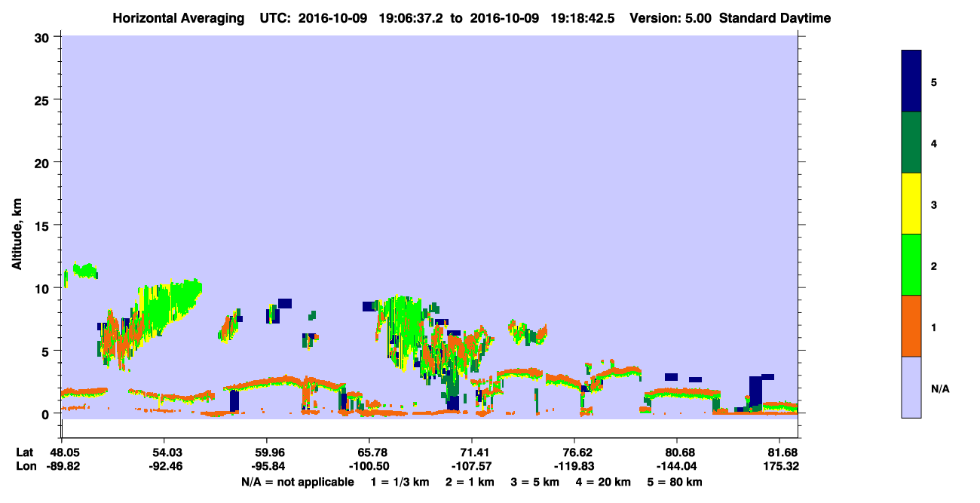The image size is (980, 503).
Task: Click the orange level 1 color swatch
Action: pyautogui.click(x=911, y=326)
